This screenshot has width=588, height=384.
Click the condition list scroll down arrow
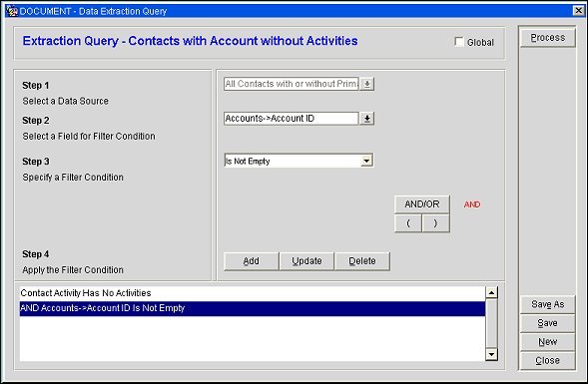[491, 354]
